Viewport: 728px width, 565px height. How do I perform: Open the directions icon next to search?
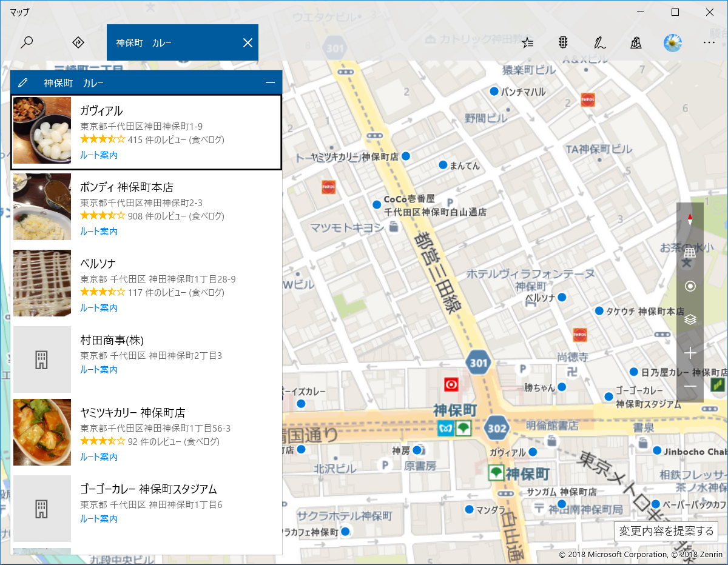click(78, 42)
